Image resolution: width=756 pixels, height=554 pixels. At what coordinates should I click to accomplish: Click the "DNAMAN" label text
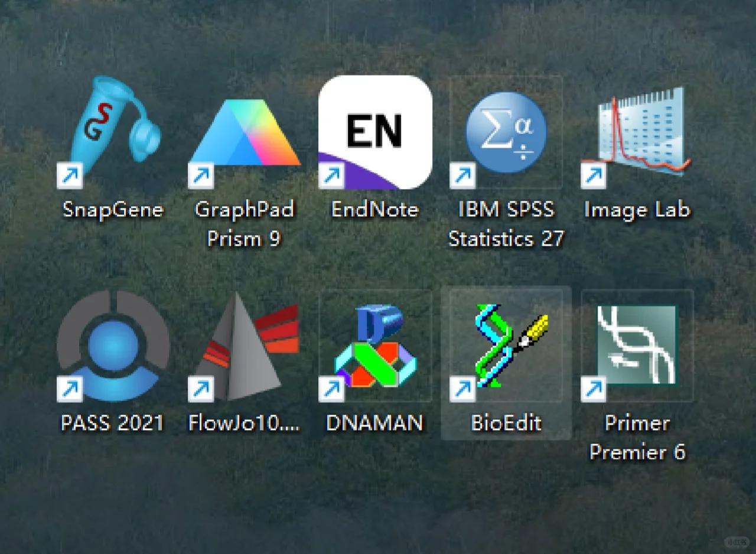[375, 423]
